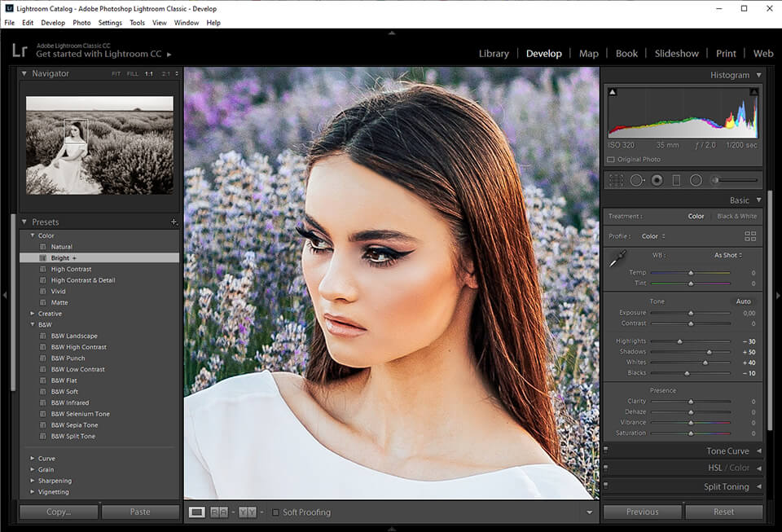Open the Photo menu
Screen dimensions: 782x532
click(x=81, y=23)
